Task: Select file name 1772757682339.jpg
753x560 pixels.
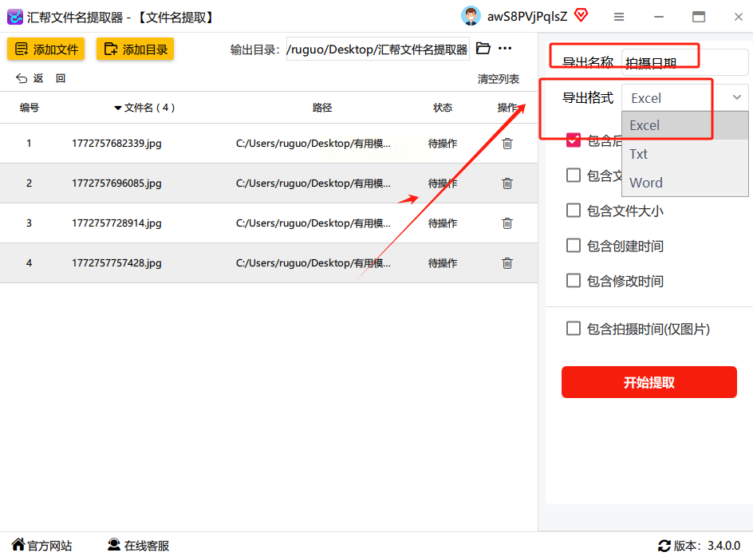Action: [x=116, y=143]
